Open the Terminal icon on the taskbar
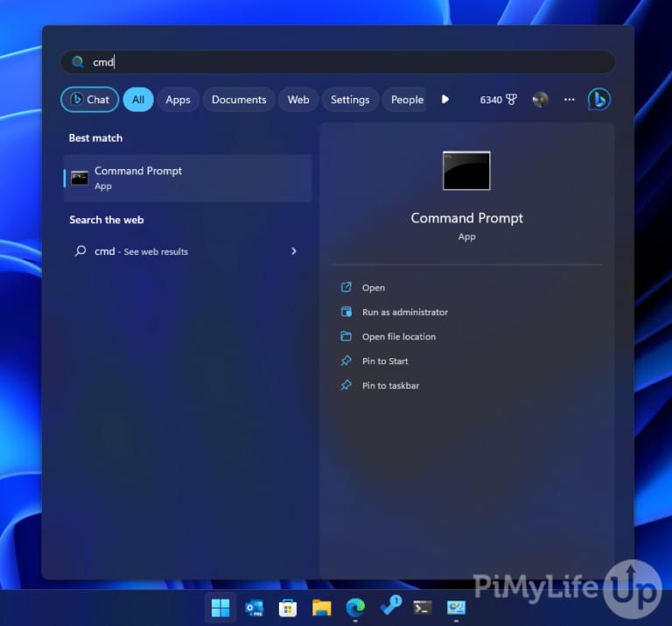This screenshot has width=672, height=626. click(423, 608)
